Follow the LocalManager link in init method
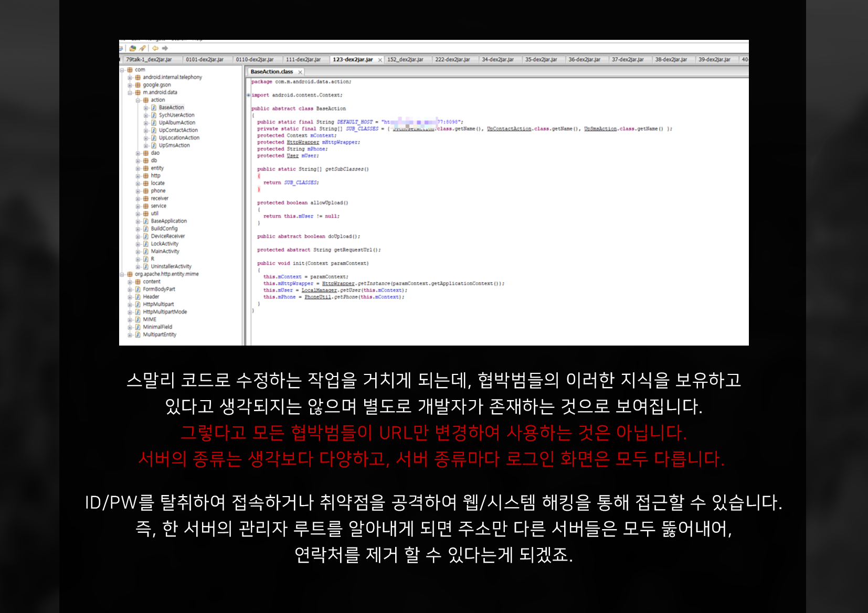 [x=319, y=291]
